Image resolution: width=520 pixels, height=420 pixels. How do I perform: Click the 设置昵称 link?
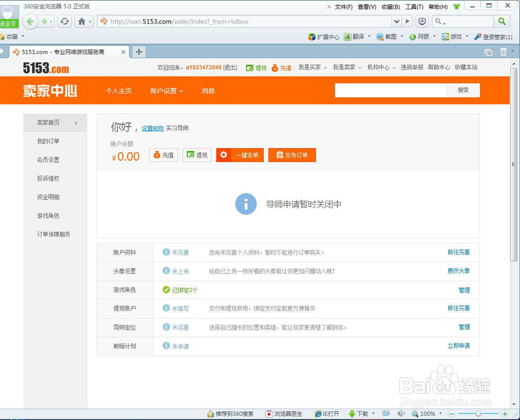(153, 128)
